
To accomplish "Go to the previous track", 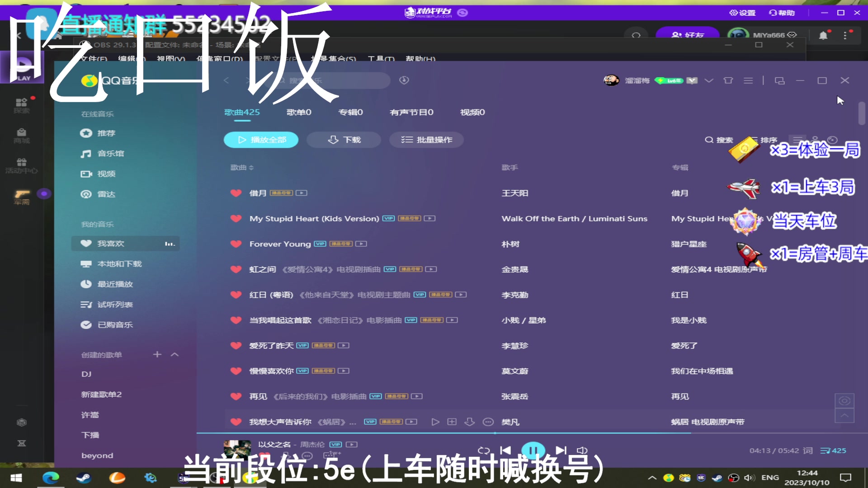I will click(x=505, y=450).
